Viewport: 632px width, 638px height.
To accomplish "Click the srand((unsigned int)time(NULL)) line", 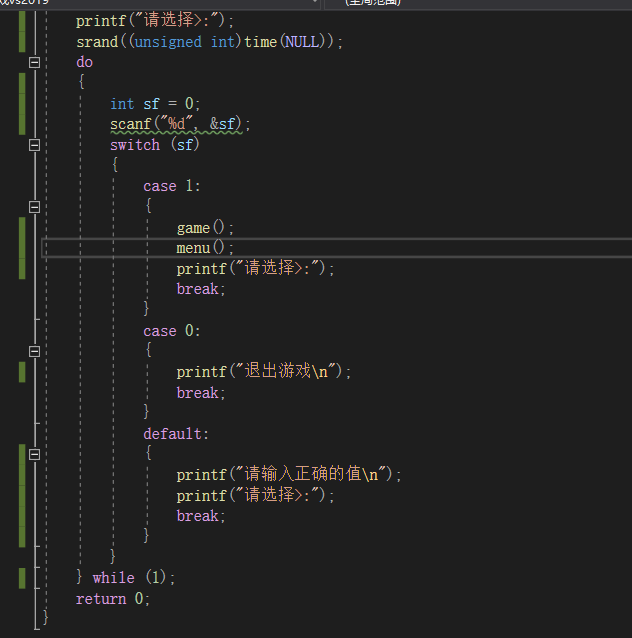I will coord(210,42).
